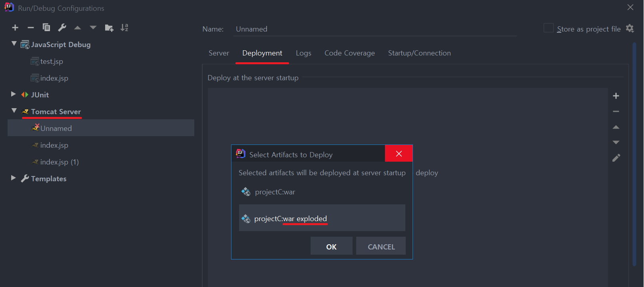Create a new configuration folder
644x287 pixels.
pyautogui.click(x=109, y=28)
